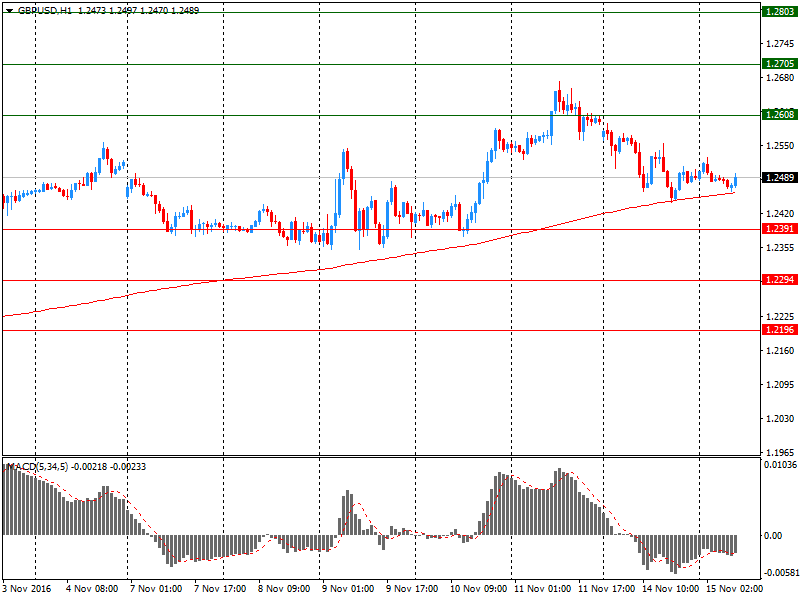
Task: Click the 15 Nov 02:00 time label
Action: pos(735,589)
